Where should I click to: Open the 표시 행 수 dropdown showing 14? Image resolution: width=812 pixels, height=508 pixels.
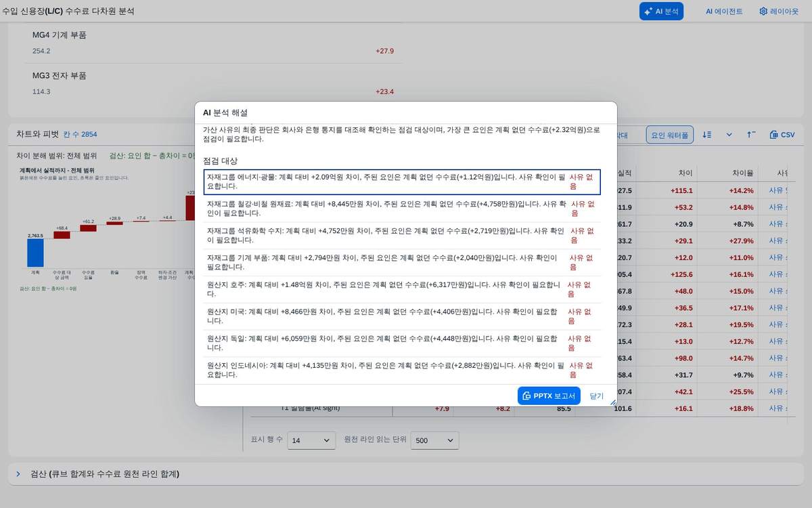coord(311,440)
